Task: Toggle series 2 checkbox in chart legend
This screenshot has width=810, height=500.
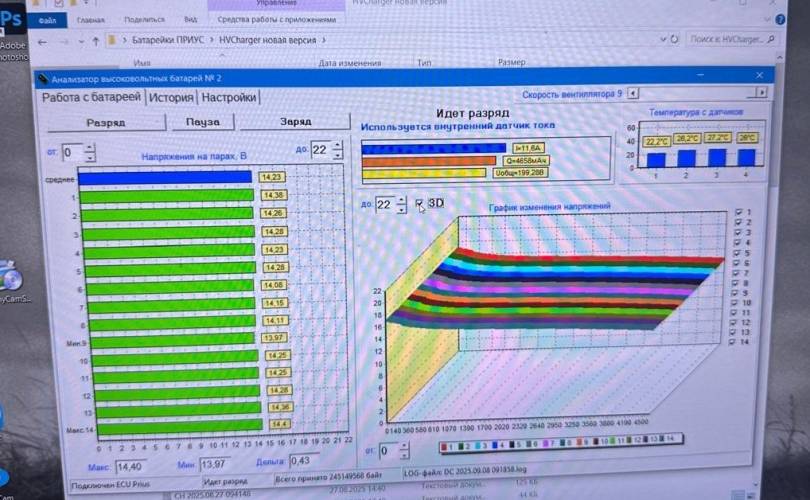Action: [738, 222]
